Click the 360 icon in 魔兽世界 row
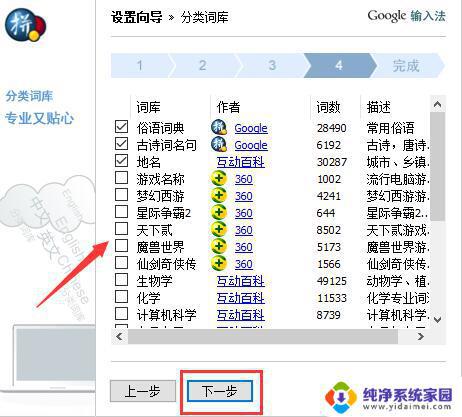 click(219, 246)
